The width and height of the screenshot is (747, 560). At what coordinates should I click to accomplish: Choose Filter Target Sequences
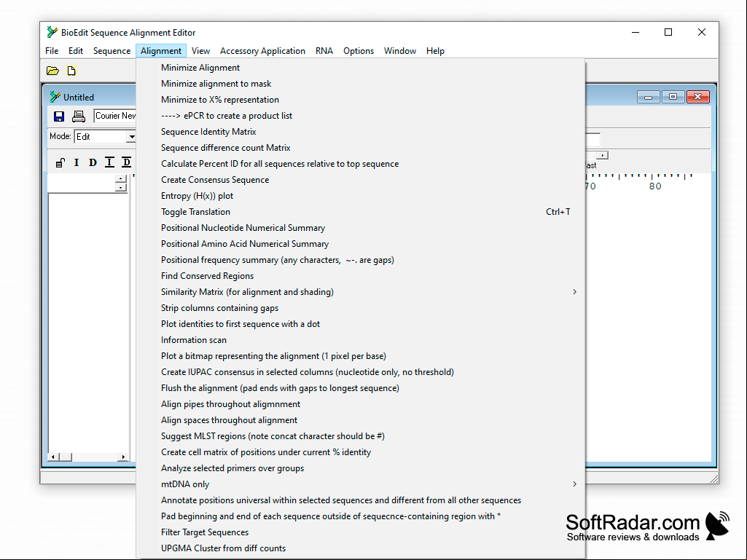tap(361, 532)
